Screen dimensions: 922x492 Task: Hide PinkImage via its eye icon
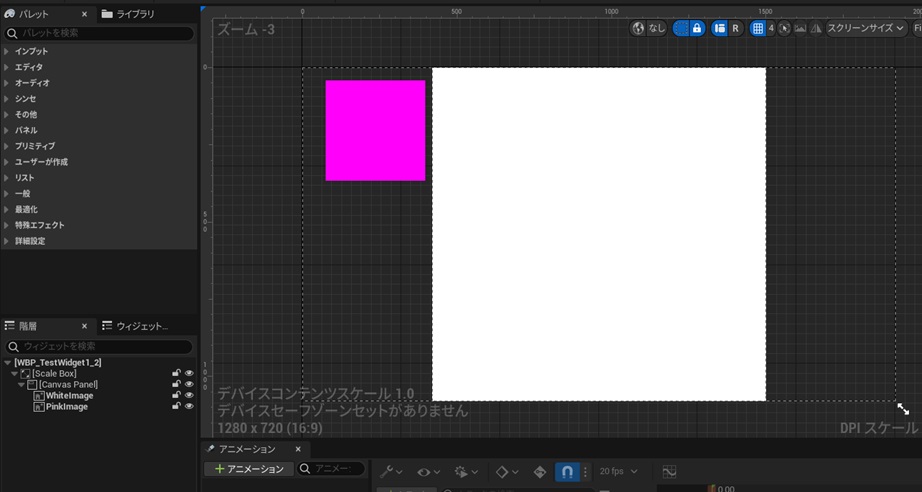(189, 406)
